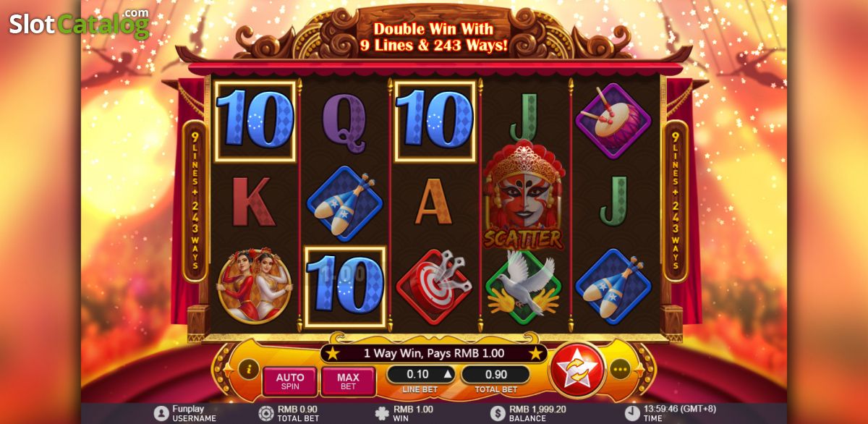The width and height of the screenshot is (868, 424).
Task: Open the three-dot options menu
Action: click(621, 370)
